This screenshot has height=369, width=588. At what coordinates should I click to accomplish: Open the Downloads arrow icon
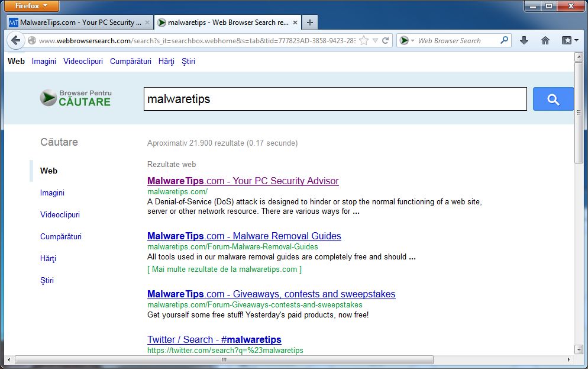tap(524, 40)
